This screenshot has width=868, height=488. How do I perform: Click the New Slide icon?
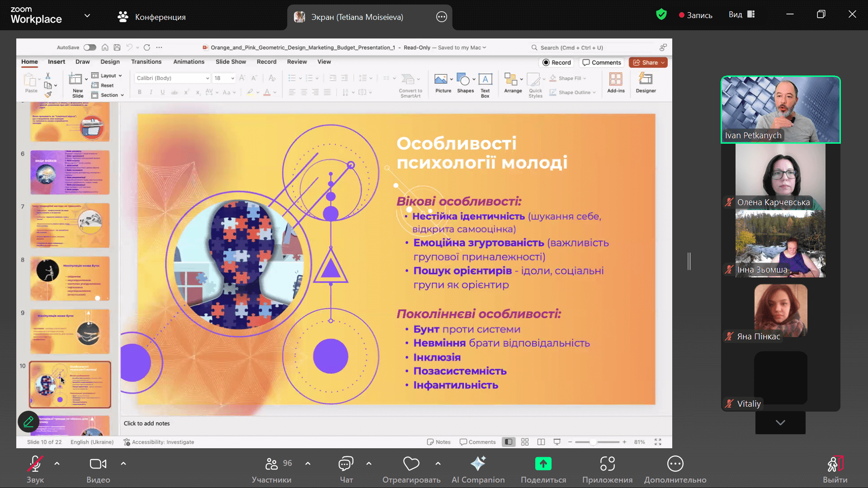click(x=75, y=80)
